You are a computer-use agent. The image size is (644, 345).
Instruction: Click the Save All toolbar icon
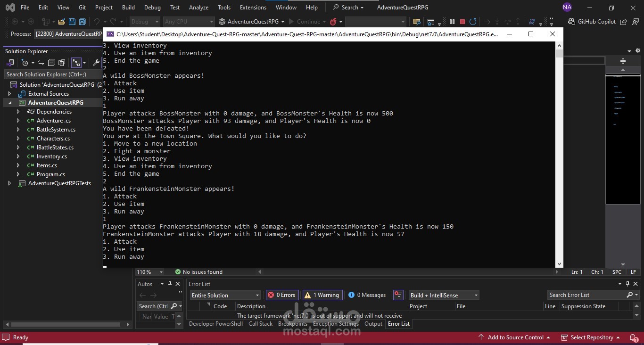(83, 22)
